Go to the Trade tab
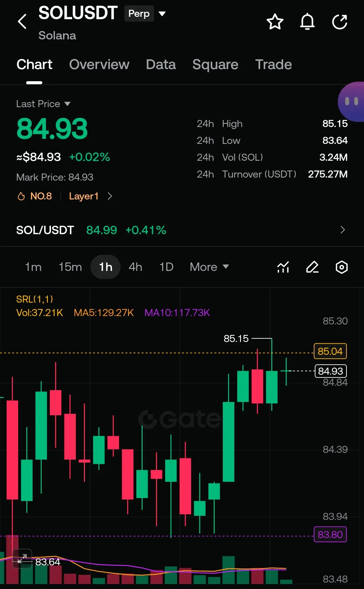 pyautogui.click(x=273, y=64)
